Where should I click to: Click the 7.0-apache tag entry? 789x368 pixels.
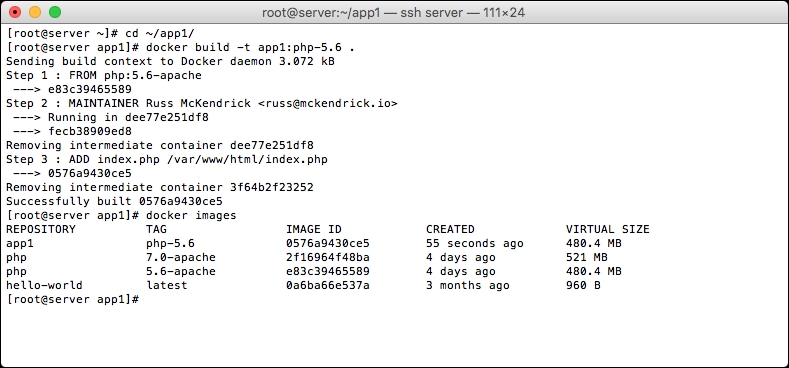[181, 258]
